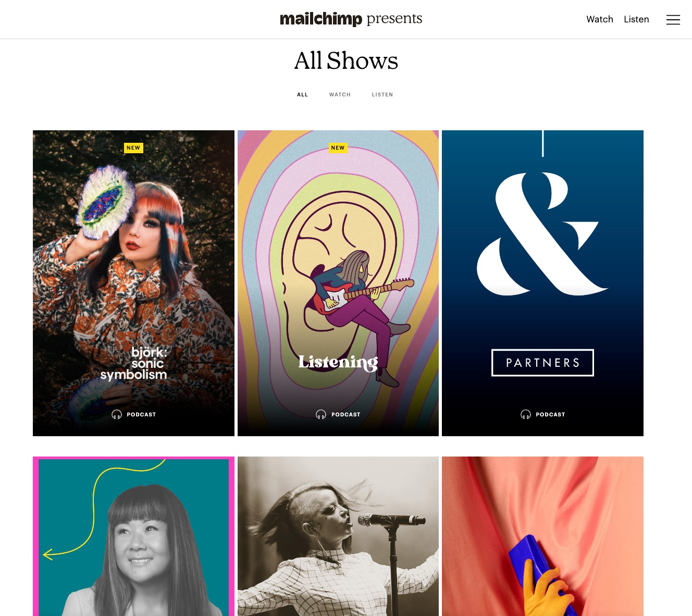Image resolution: width=692 pixels, height=616 pixels.
Task: Click the headphones icon on Björk card
Action: 117,414
